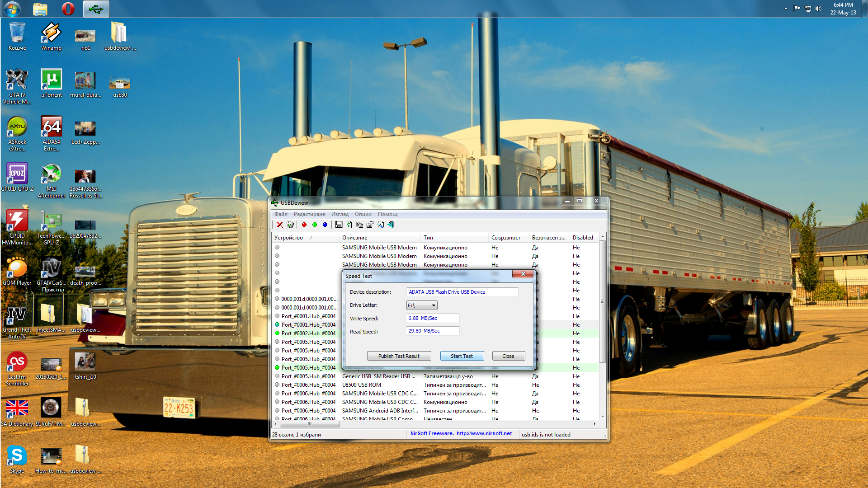
Task: Click the copy selected items icon
Action: click(359, 225)
